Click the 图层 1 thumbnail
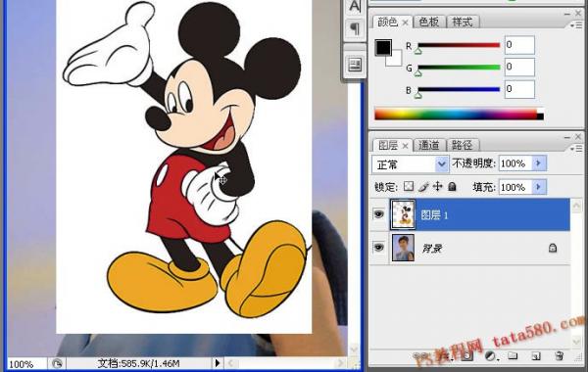This screenshot has height=372, width=588. [x=403, y=214]
